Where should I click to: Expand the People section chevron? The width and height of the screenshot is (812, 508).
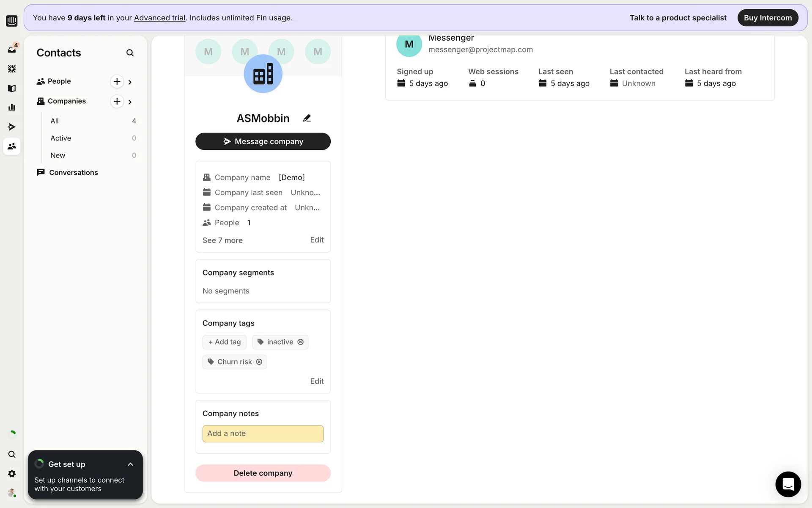[130, 82]
